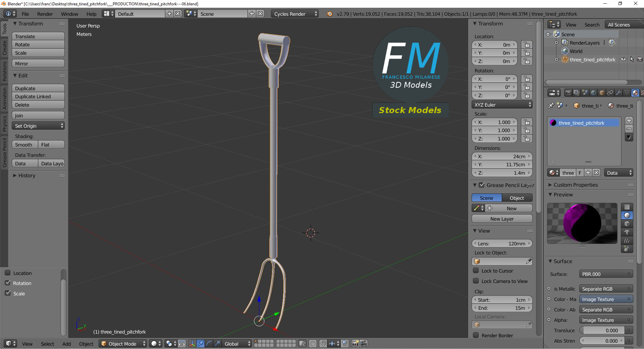Expand three_tined_pitchfork in the outliner tree
The height and width of the screenshot is (349, 644).
[x=556, y=59]
